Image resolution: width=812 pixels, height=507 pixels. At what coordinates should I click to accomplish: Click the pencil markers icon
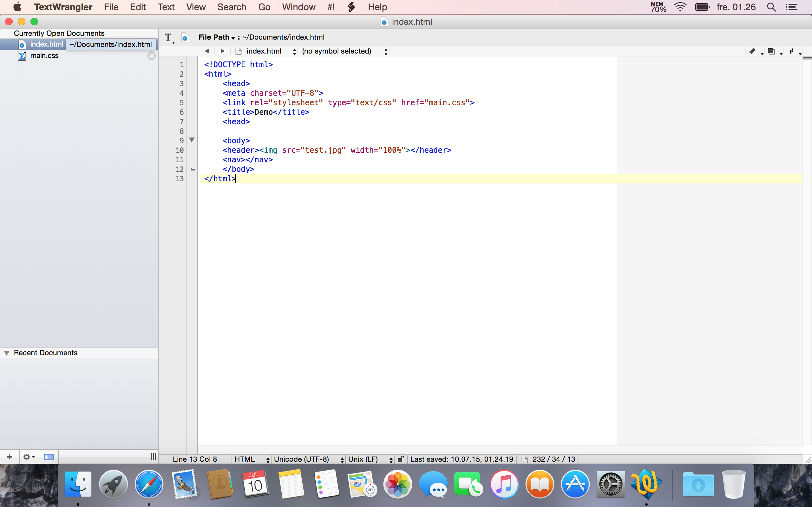click(x=752, y=51)
